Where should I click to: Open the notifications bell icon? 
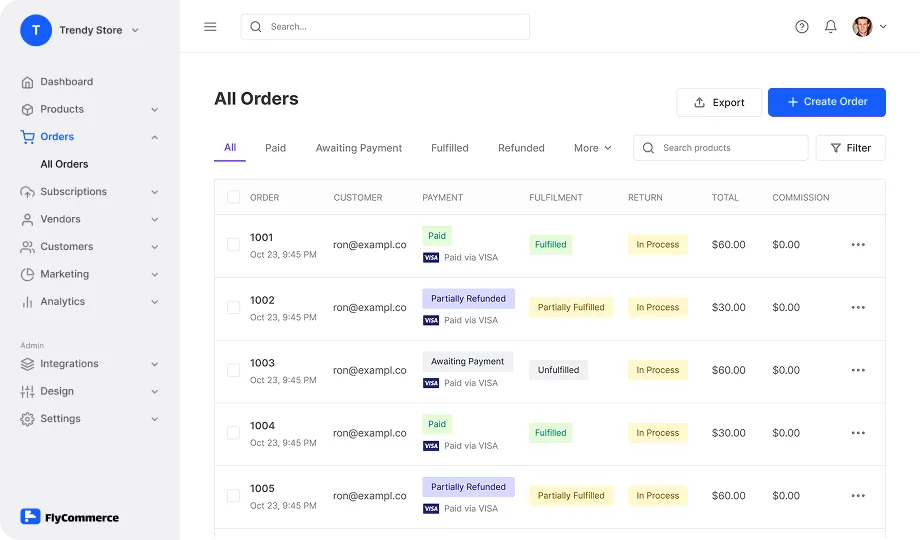pos(830,26)
